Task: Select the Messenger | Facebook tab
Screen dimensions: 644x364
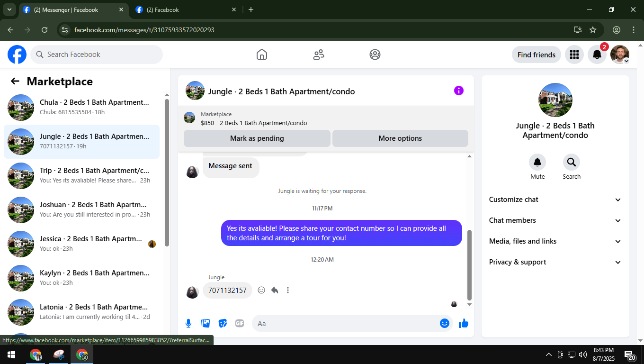Action: [x=74, y=9]
